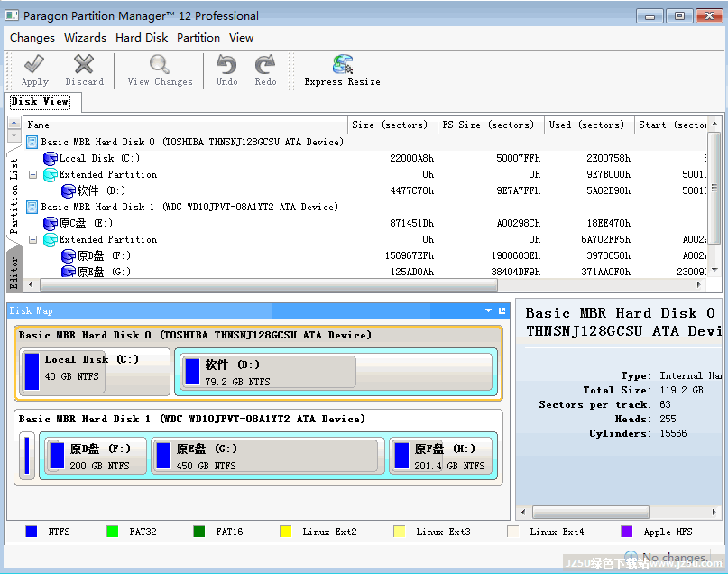Viewport: 728px width, 574px height.
Task: Click FAT16 dark green legend swatch
Action: 198,532
